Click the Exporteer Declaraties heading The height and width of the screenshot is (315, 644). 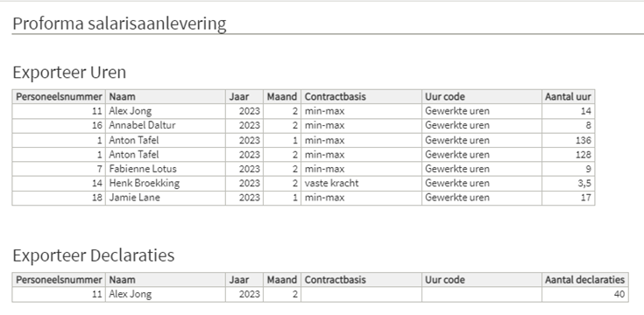(94, 255)
